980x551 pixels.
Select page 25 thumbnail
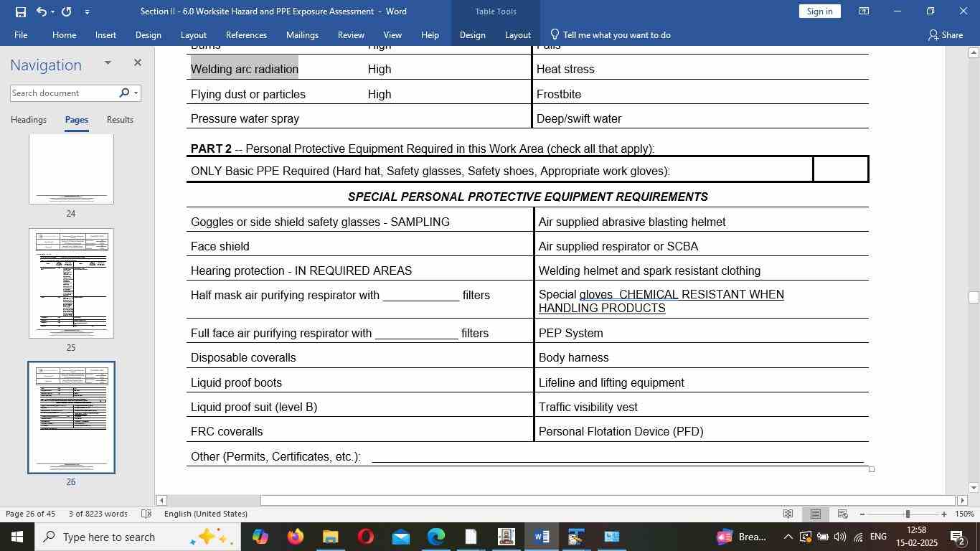tap(71, 283)
